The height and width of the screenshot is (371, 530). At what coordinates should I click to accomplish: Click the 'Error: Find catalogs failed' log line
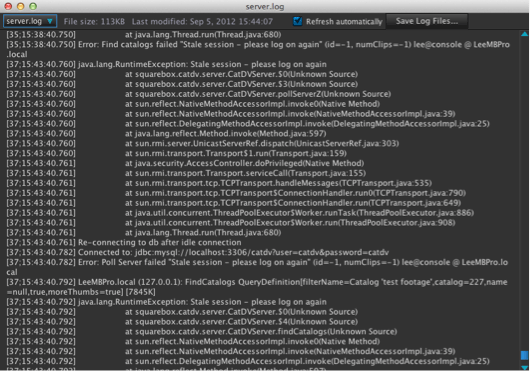point(258,49)
